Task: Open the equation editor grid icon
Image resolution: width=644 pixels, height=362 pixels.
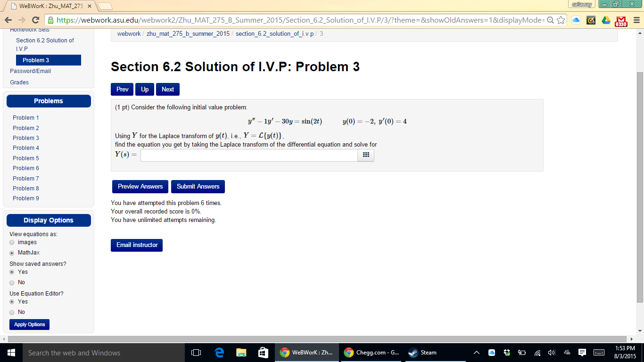Action: pos(365,155)
